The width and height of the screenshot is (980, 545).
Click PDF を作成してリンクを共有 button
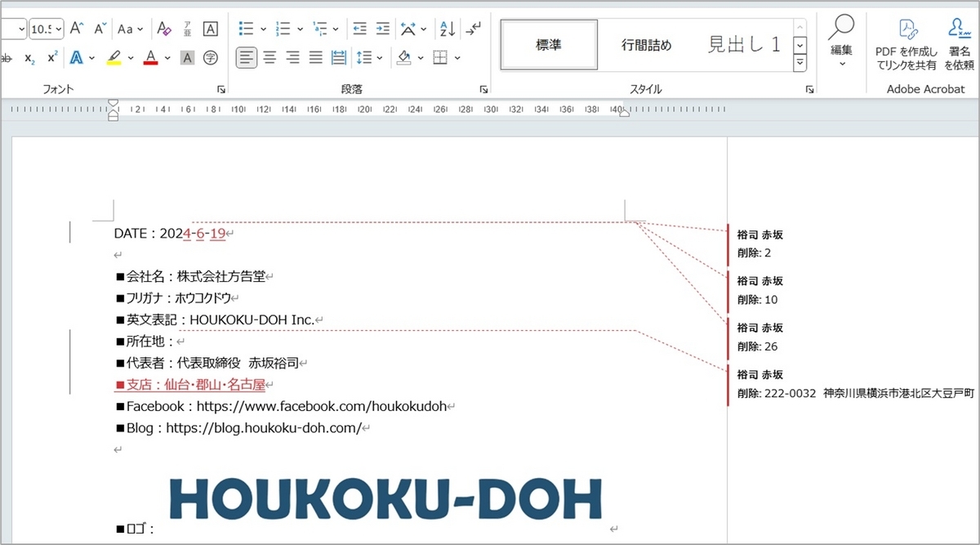pyautogui.click(x=906, y=45)
